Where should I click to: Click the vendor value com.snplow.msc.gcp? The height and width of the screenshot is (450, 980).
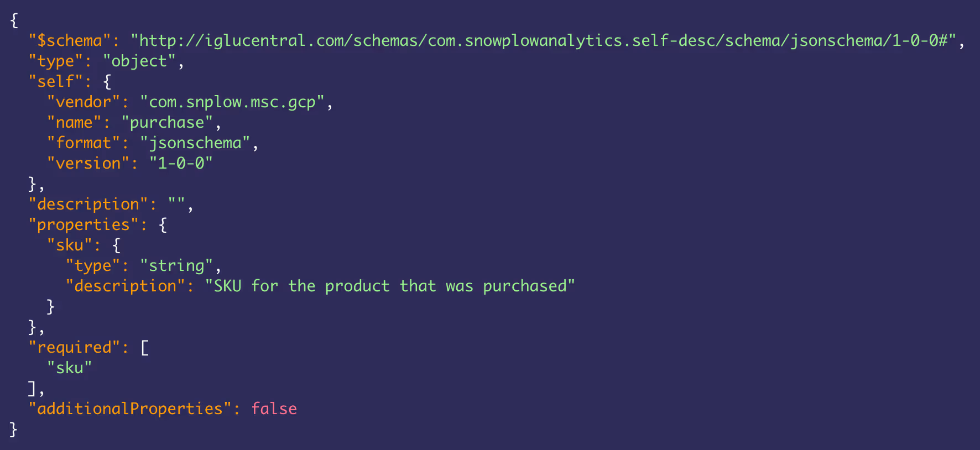[x=232, y=102]
